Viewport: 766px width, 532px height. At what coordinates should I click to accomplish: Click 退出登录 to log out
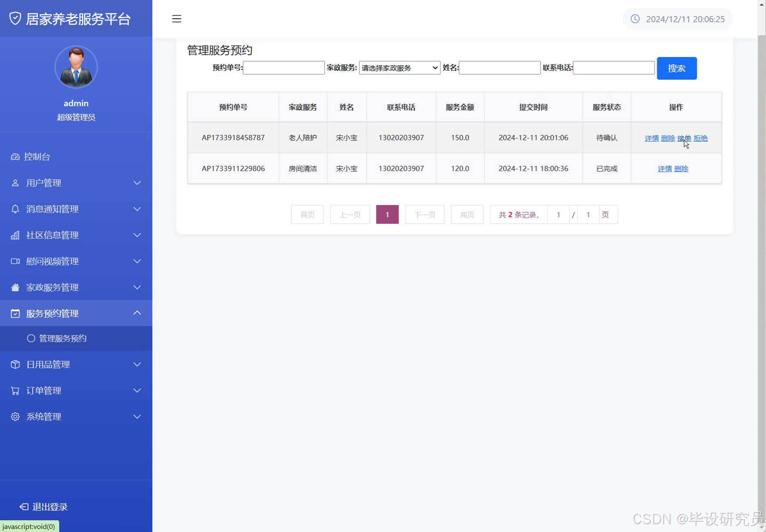coord(50,507)
